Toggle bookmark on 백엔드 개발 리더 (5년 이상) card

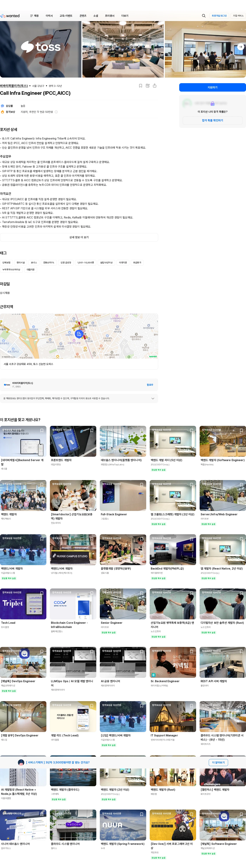[x=192, y=431]
